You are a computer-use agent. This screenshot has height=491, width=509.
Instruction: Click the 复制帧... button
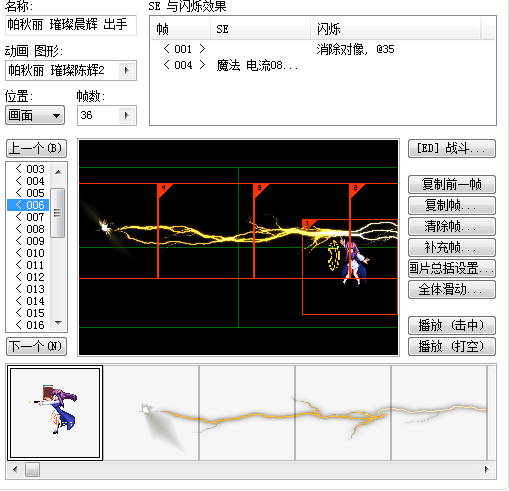click(452, 205)
